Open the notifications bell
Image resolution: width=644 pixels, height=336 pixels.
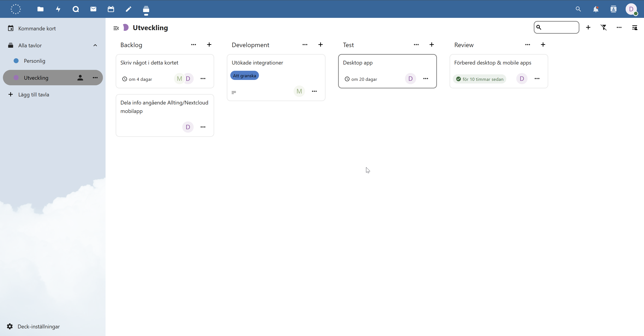[596, 9]
